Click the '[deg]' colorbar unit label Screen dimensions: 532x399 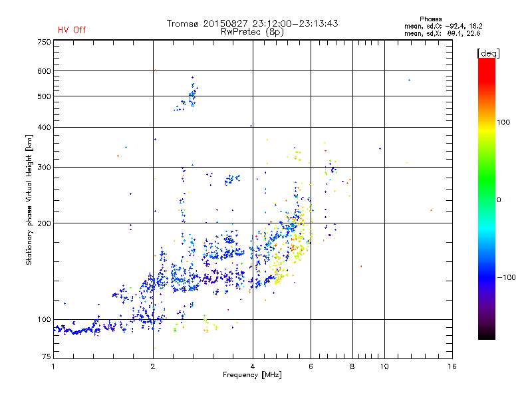click(488, 53)
